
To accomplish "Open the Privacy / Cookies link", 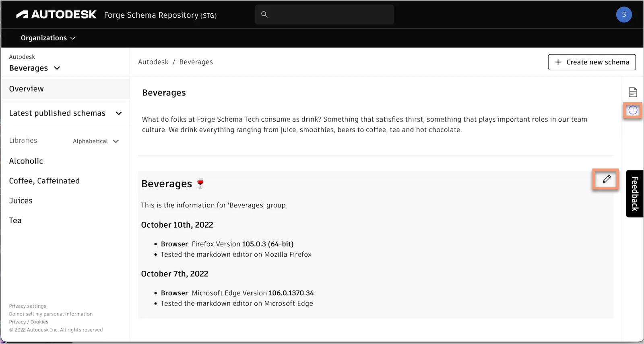I will 29,322.
